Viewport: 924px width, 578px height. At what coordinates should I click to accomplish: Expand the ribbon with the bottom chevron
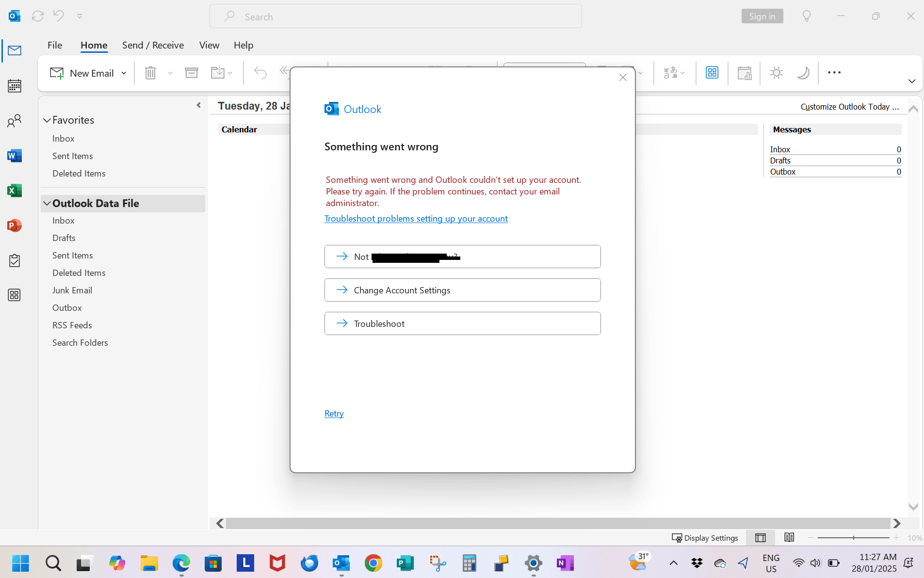[x=911, y=81]
